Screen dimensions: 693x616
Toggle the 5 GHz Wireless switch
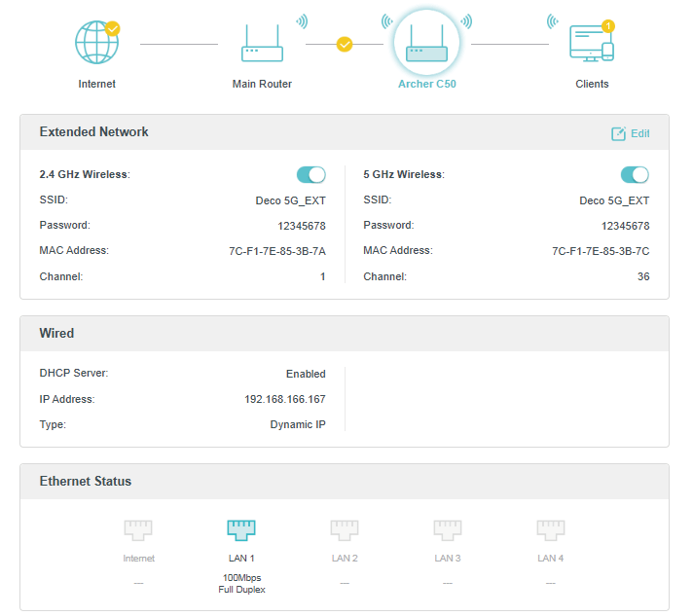click(636, 174)
